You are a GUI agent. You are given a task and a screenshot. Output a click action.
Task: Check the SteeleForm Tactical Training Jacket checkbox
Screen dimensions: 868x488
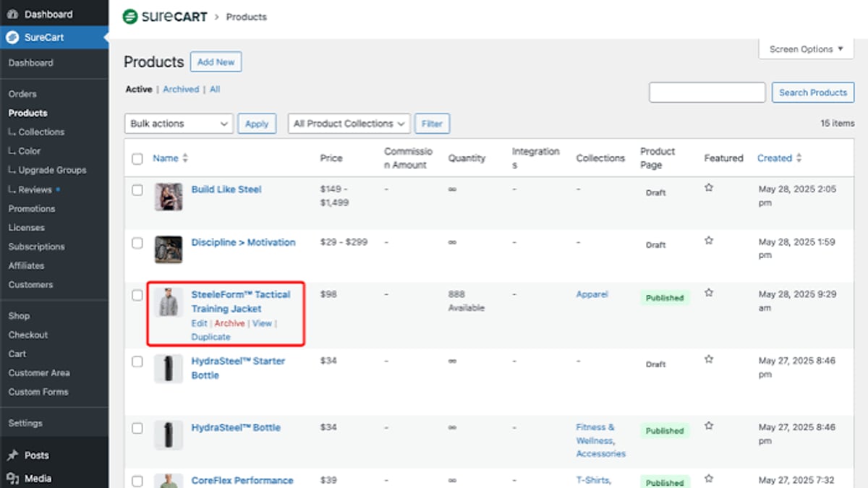click(137, 295)
